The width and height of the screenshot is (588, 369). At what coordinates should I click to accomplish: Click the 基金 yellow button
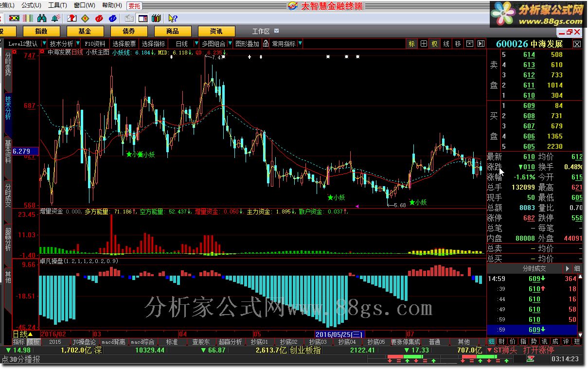[x=85, y=31]
